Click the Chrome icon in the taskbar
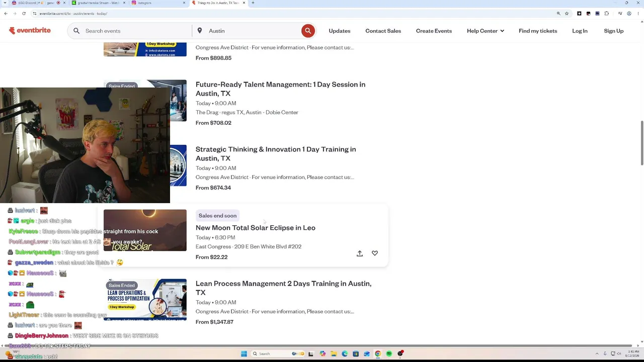 tap(378, 353)
